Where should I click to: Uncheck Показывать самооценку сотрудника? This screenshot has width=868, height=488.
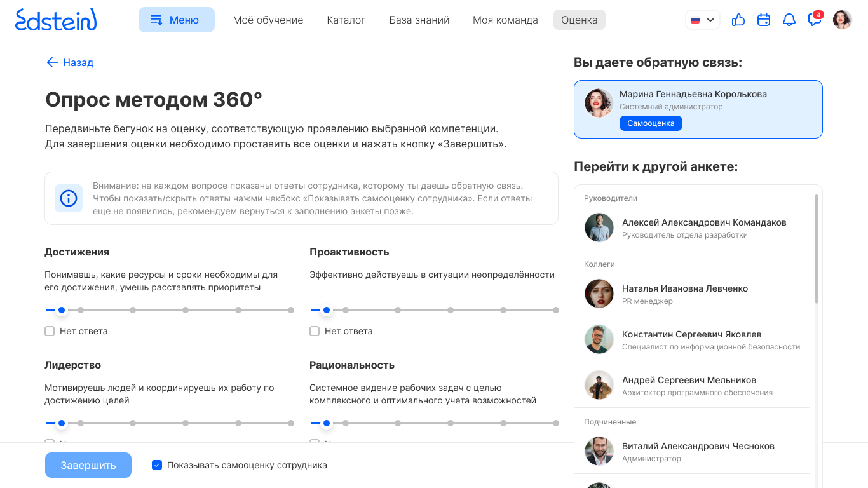coord(157,465)
